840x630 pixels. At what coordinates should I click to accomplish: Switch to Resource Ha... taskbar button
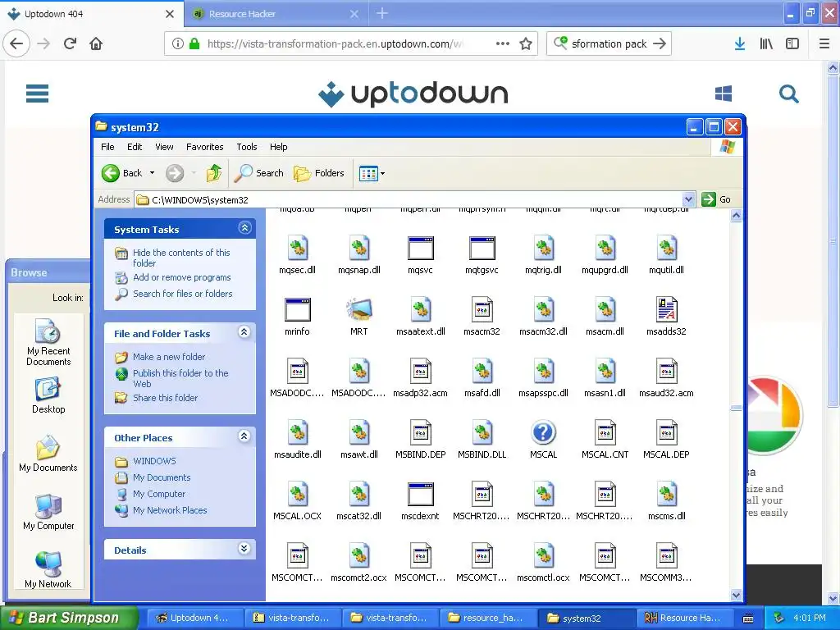(x=685, y=618)
